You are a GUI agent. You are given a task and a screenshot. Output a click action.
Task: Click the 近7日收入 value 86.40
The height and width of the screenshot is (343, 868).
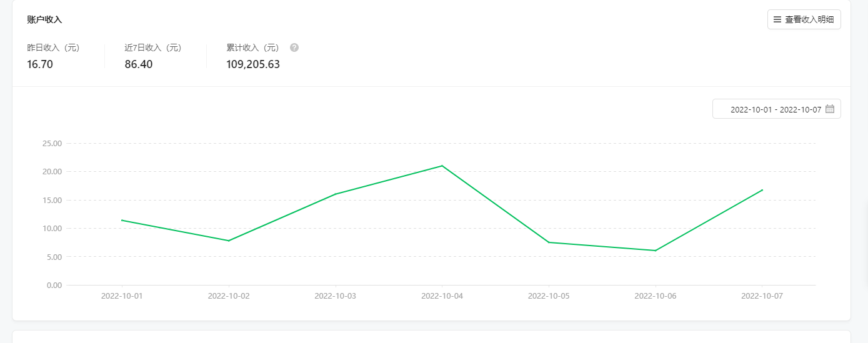(139, 64)
